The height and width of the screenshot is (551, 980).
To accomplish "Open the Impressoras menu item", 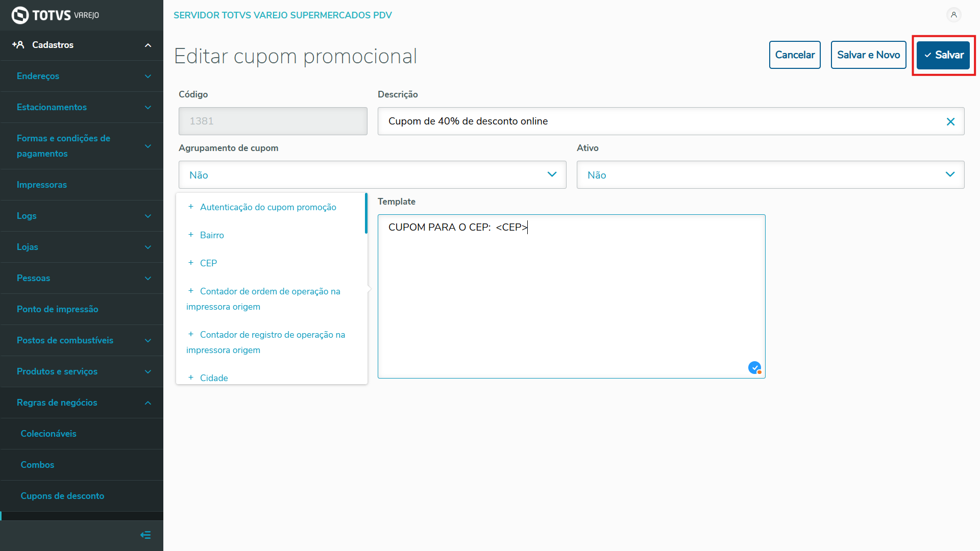I will point(42,185).
